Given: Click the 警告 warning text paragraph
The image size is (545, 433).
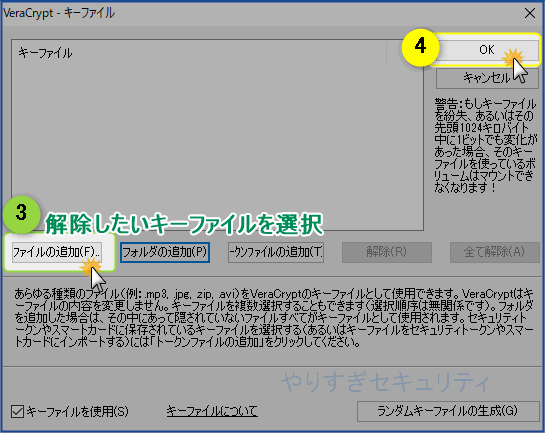Looking at the screenshot, I should pyautogui.click(x=485, y=146).
